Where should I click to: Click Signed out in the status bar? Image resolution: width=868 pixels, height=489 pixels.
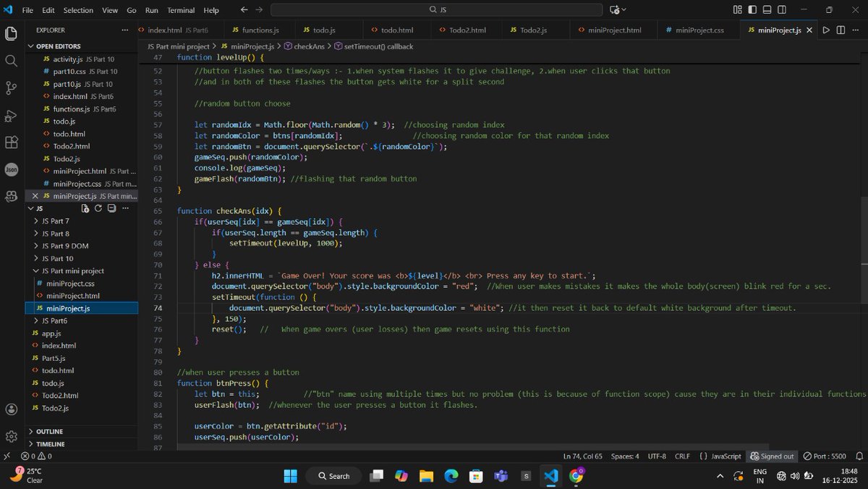771,456
